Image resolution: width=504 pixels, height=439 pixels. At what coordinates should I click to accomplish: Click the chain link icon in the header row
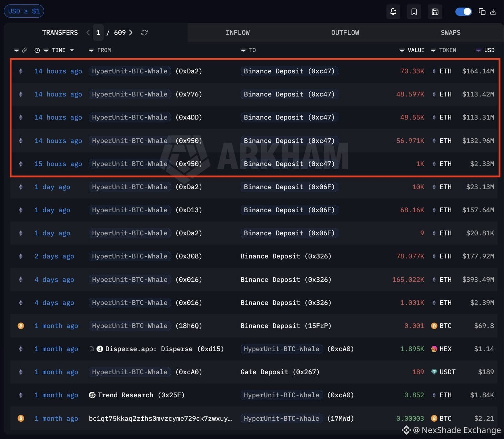[25, 50]
